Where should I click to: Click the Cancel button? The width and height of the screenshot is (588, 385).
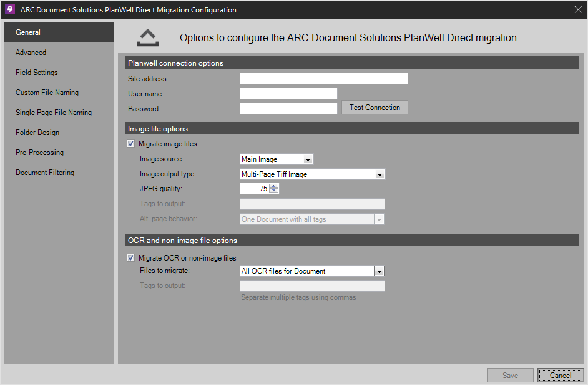coord(561,375)
